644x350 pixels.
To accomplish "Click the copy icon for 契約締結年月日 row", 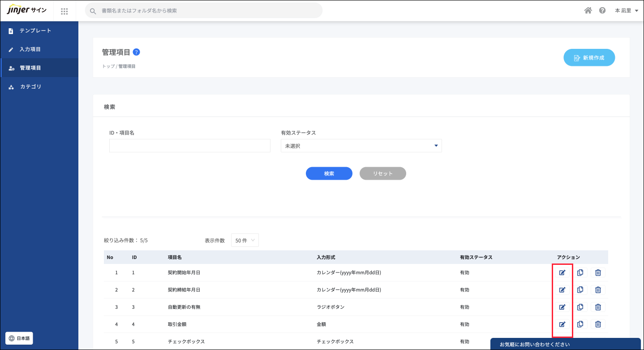I will coord(580,290).
